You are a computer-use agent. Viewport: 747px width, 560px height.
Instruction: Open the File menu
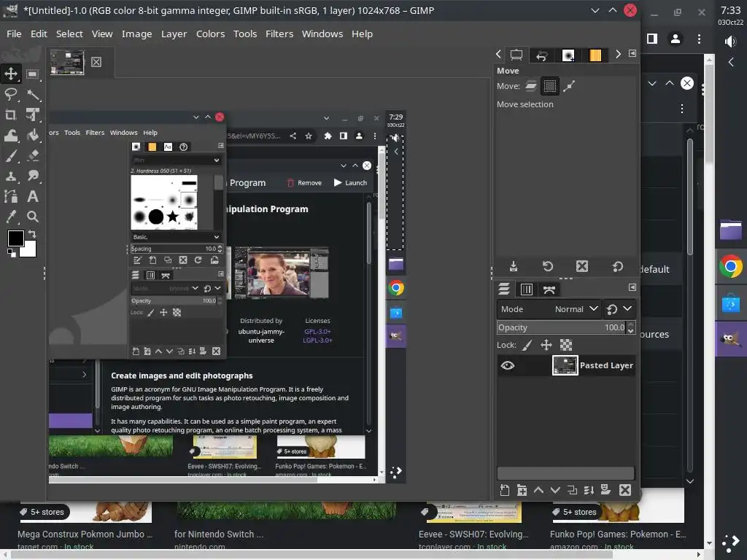click(14, 34)
